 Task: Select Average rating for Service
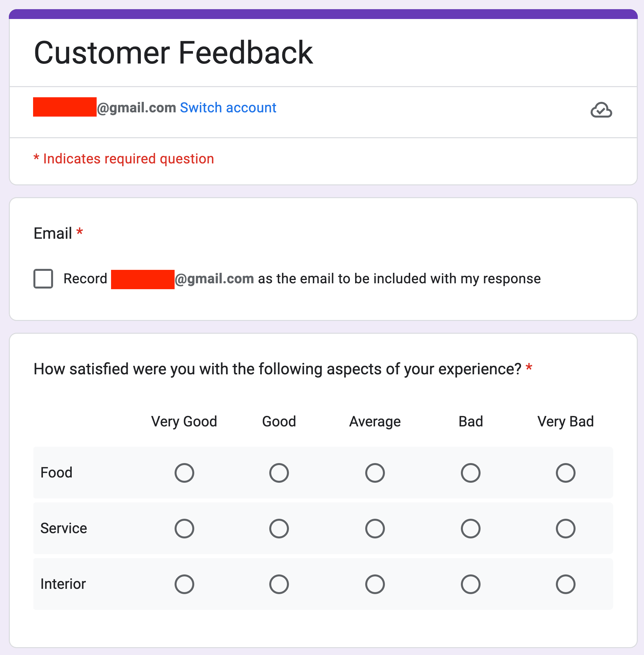[375, 529]
